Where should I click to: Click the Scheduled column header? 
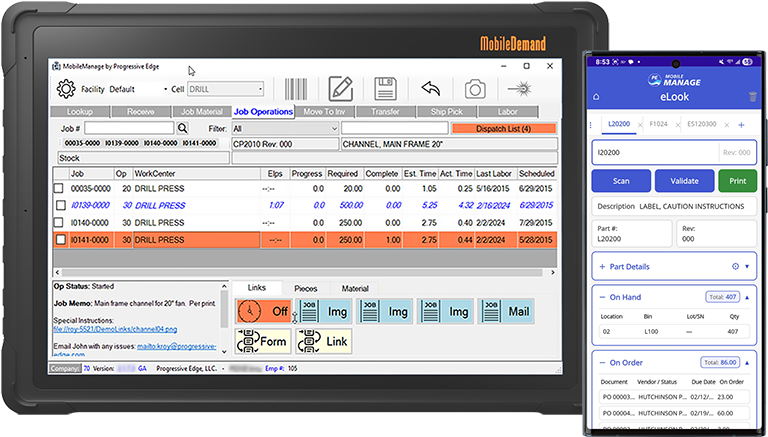537,173
